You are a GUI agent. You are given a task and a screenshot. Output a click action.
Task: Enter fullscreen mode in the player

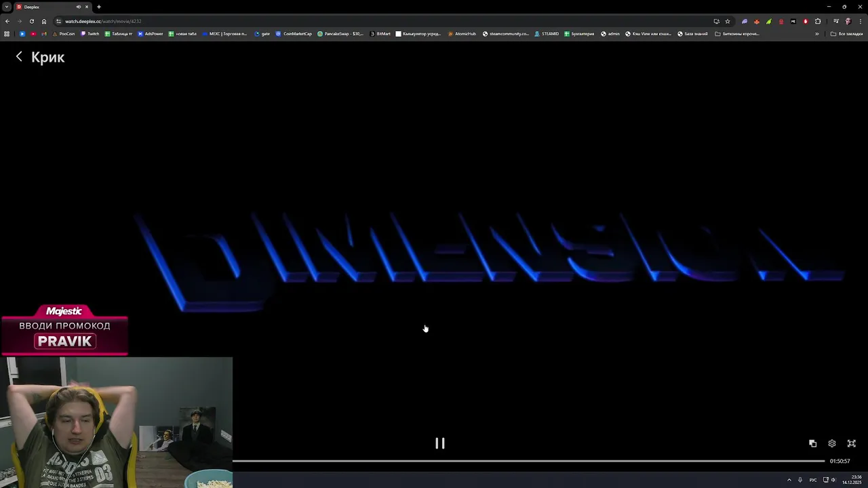[852, 443]
